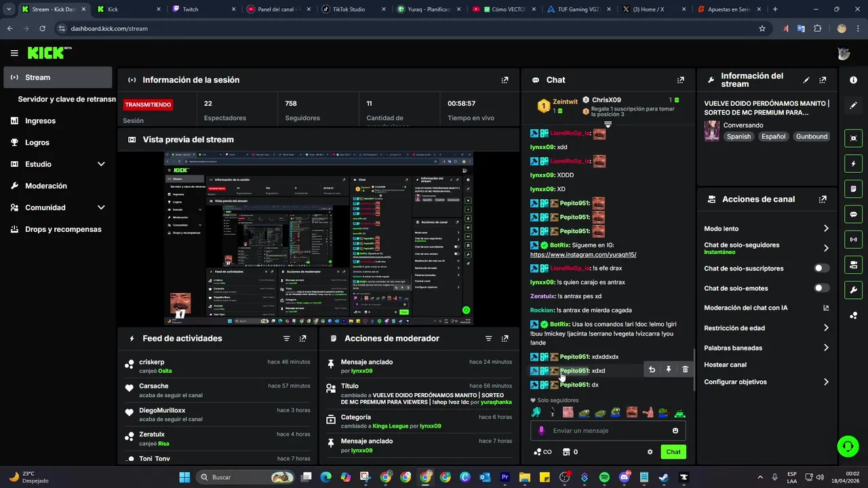Screen dimensions: 868x488
Task: Click in the Enviar un mensaje field
Action: [x=607, y=430]
